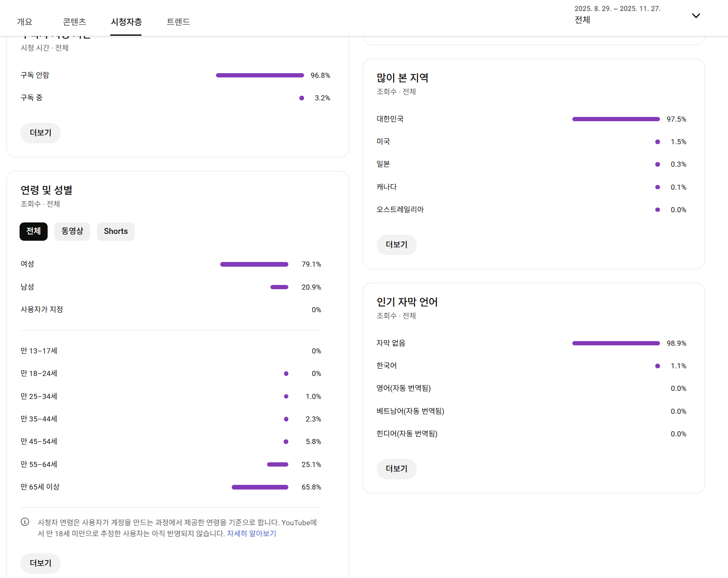Click the info icon beside age notice
Image resolution: width=728 pixels, height=578 pixels.
[x=25, y=522]
